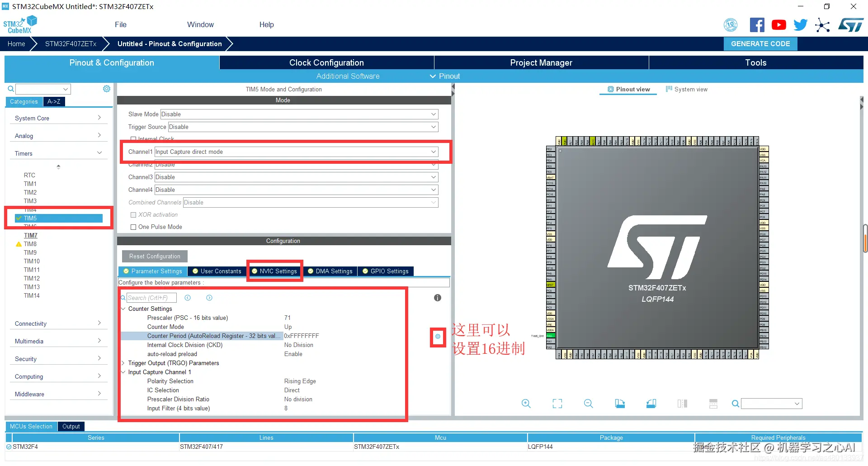
Task: Toggle the Internal Clock checkbox
Action: pyautogui.click(x=133, y=139)
